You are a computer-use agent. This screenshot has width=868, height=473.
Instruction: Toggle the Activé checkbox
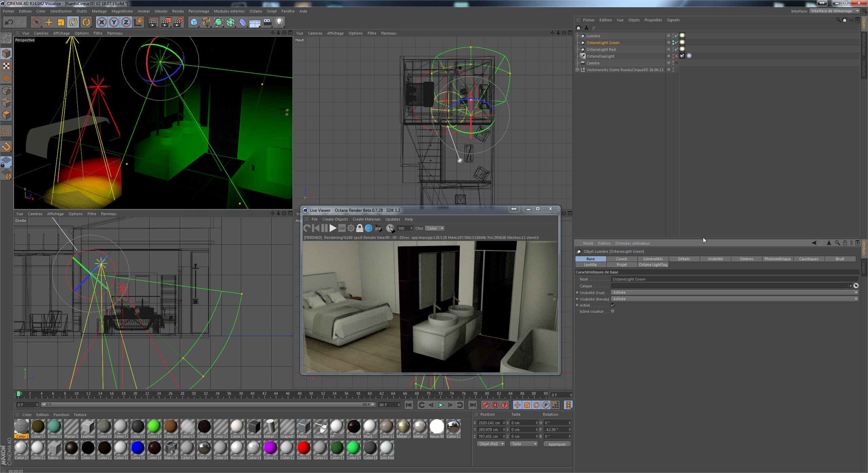(613, 305)
